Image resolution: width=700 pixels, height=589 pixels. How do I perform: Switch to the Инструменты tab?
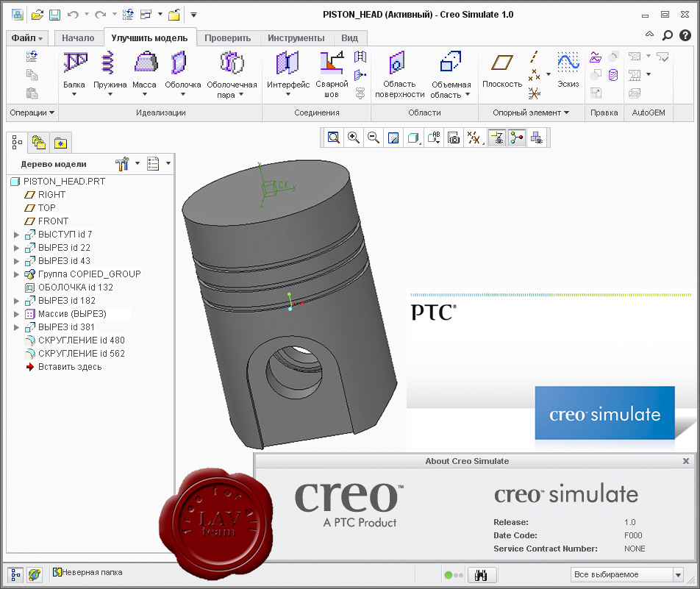[296, 38]
